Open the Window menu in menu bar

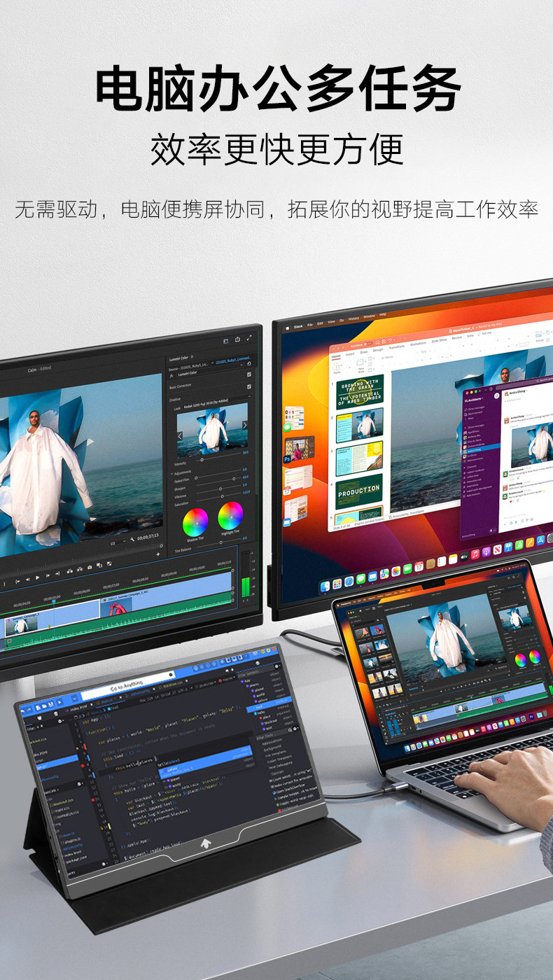coord(369,316)
